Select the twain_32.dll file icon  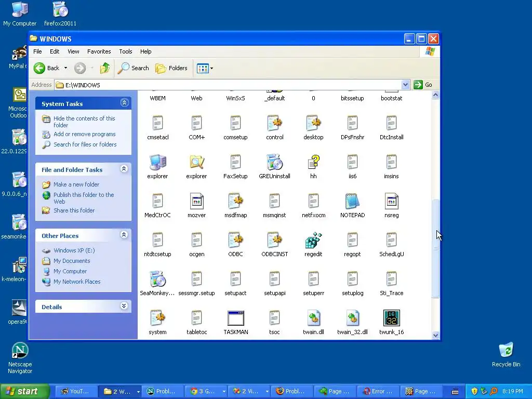353,318
